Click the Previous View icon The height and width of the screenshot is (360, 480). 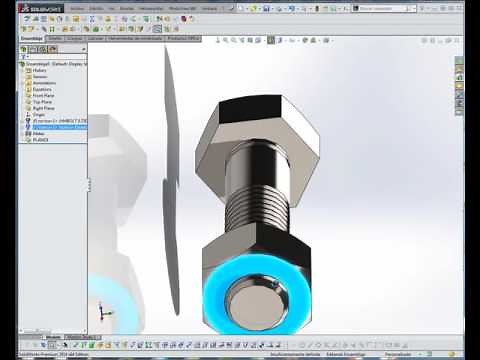click(x=242, y=40)
